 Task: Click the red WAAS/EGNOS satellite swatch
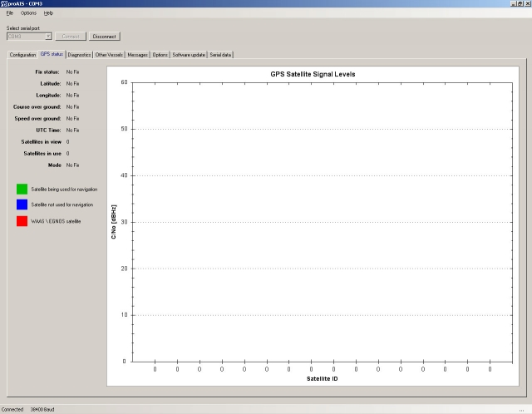[22, 221]
